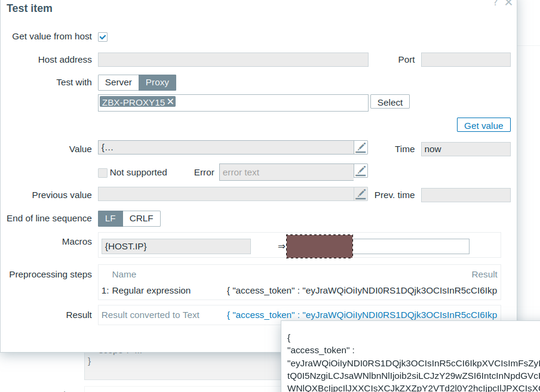Click the Host address input field
Screen dimensions: 540x392
coord(233,60)
